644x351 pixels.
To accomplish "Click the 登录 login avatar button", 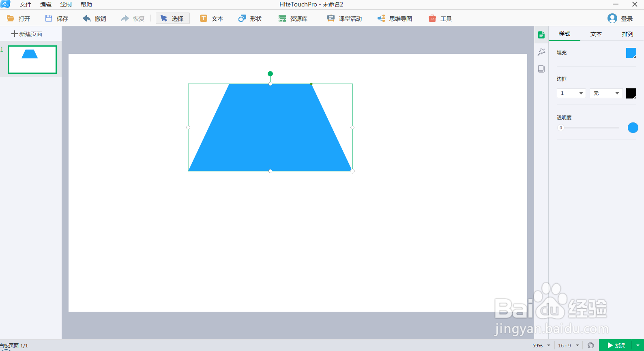I will pos(620,19).
